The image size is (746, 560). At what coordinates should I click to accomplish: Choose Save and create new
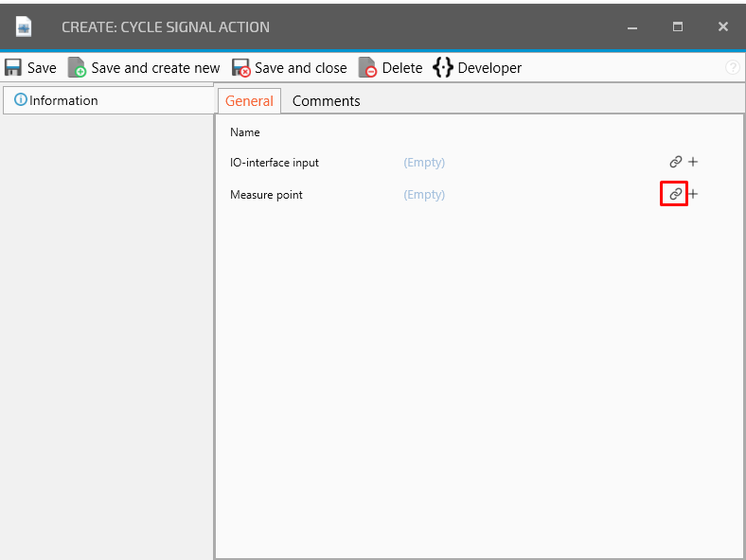coord(144,68)
